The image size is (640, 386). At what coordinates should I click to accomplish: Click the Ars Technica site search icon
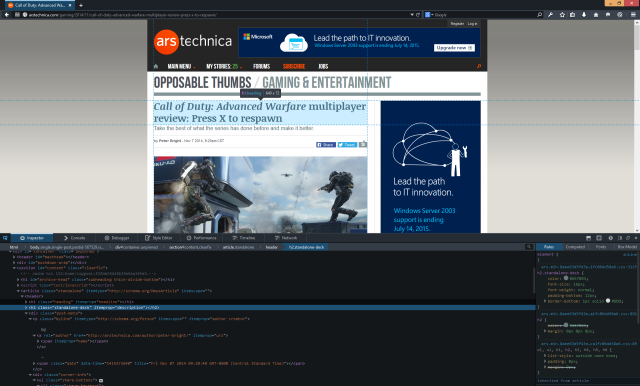(x=479, y=66)
